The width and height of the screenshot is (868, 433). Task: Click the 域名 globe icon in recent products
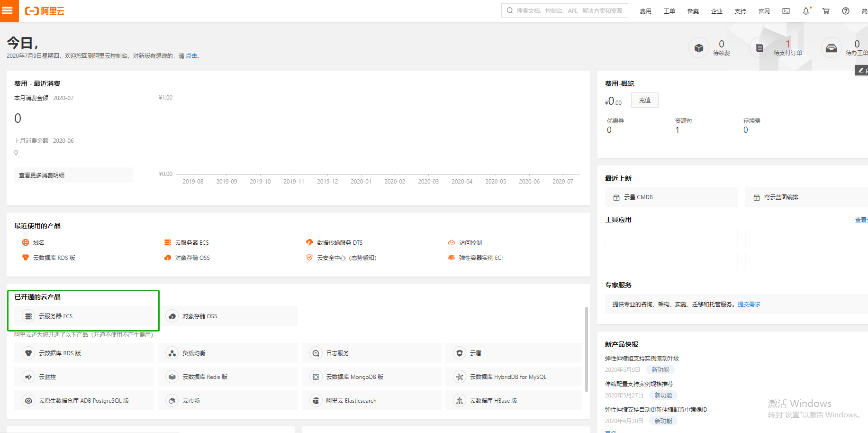[x=26, y=242]
